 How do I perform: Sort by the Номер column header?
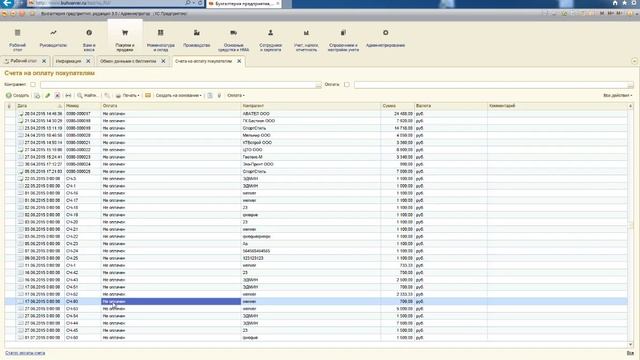[x=82, y=106]
